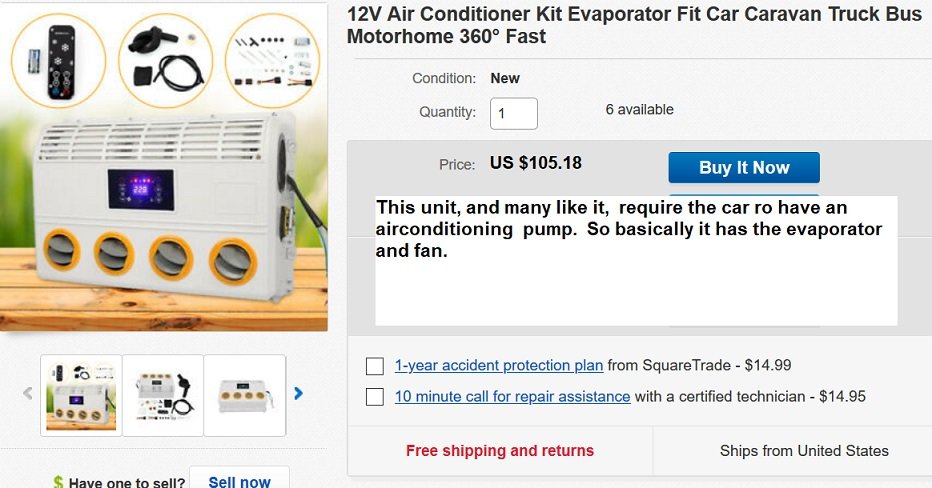932x488 pixels.
Task: Click the next thumbnails right arrow
Action: [x=298, y=394]
